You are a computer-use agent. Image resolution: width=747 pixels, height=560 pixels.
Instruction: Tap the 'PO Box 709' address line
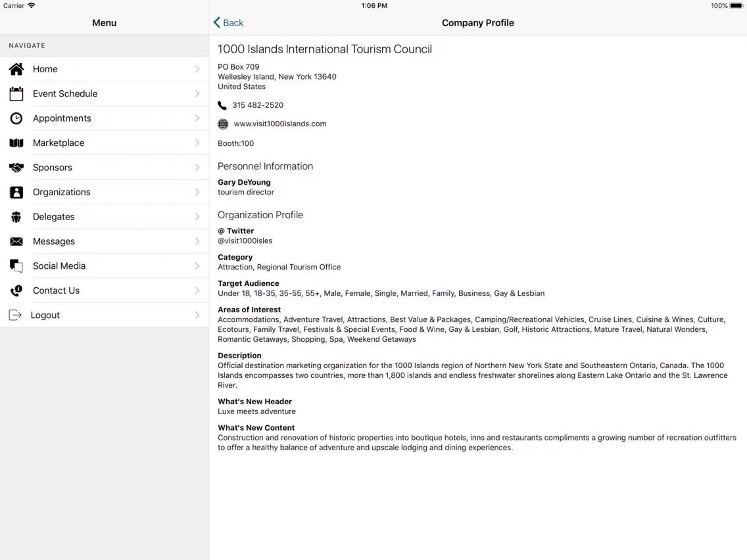tap(239, 67)
